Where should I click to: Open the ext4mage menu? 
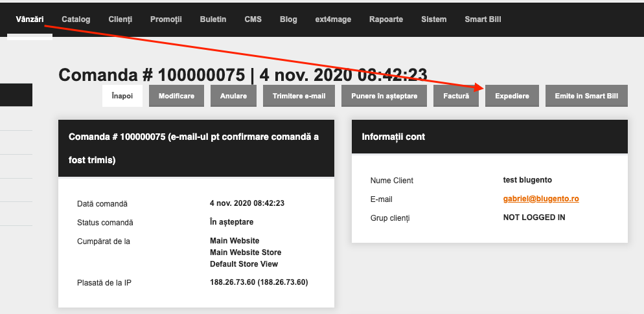(333, 19)
